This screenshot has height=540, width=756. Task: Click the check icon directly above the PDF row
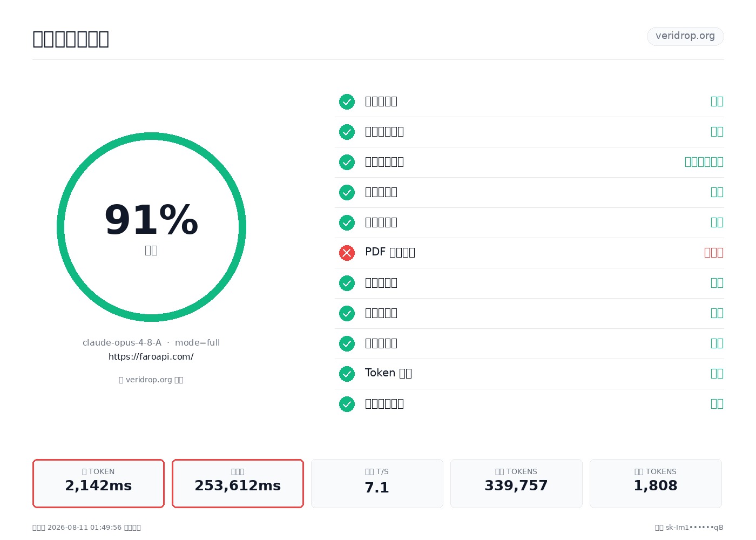coord(347,222)
